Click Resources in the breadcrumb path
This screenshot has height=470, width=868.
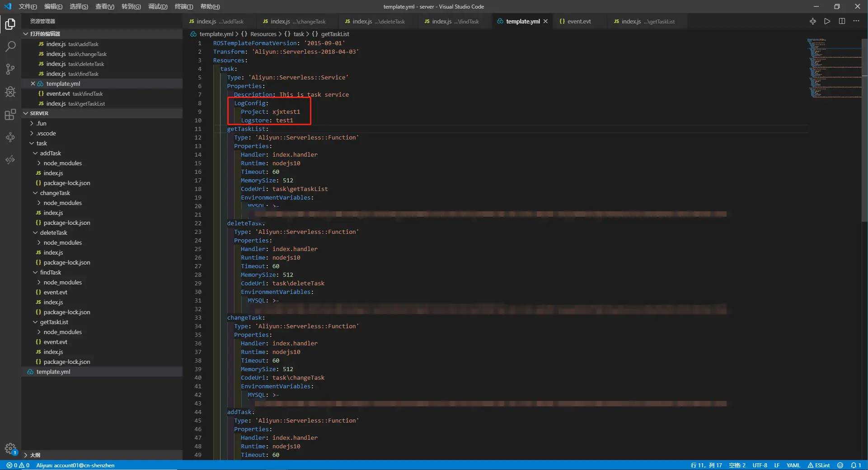[x=263, y=34]
